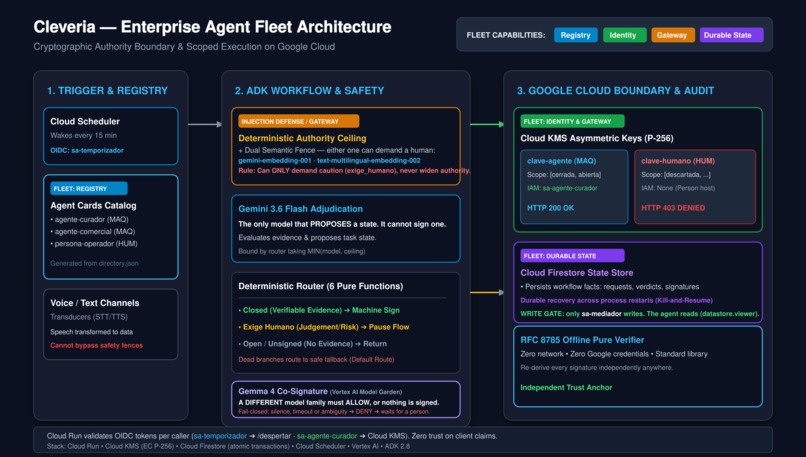Click 'The only model that PROPOSES a state' line

click(342, 224)
